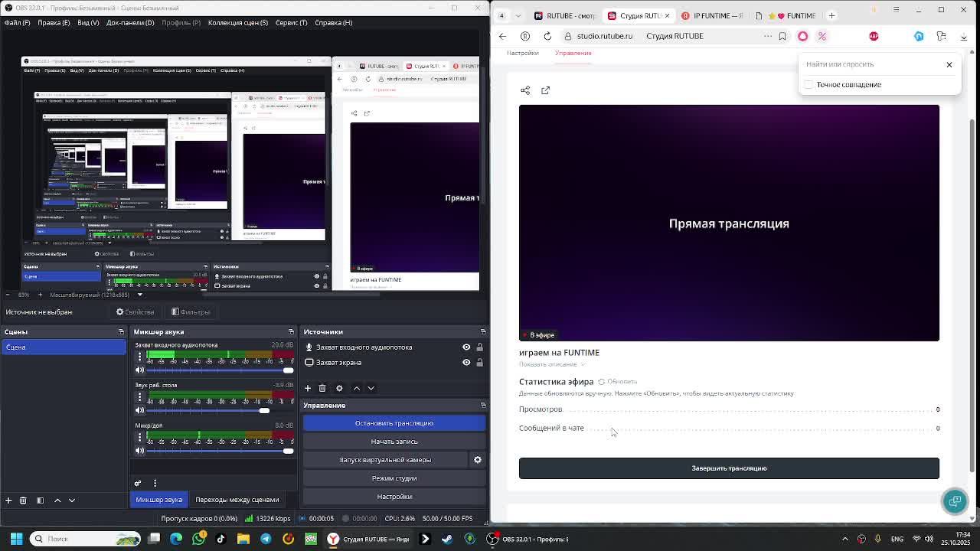
Task: Mute Захват входного аудиопотока audio channel
Action: tap(139, 370)
